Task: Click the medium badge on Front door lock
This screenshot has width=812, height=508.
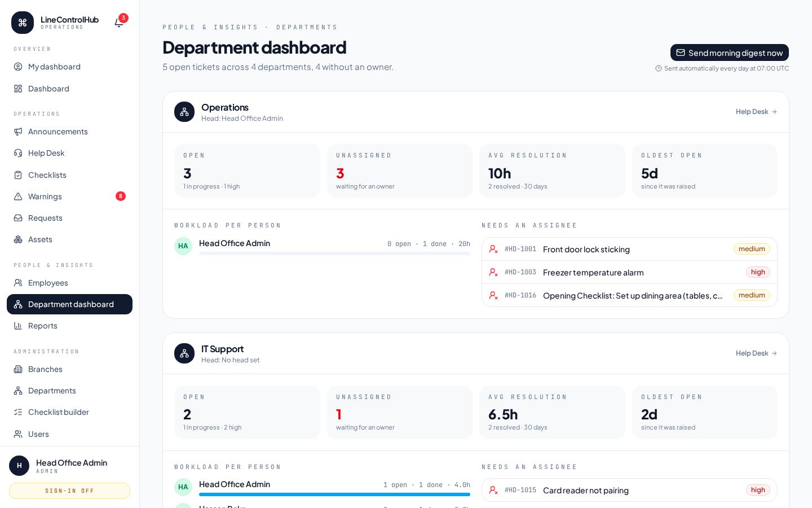Action: pyautogui.click(x=752, y=249)
